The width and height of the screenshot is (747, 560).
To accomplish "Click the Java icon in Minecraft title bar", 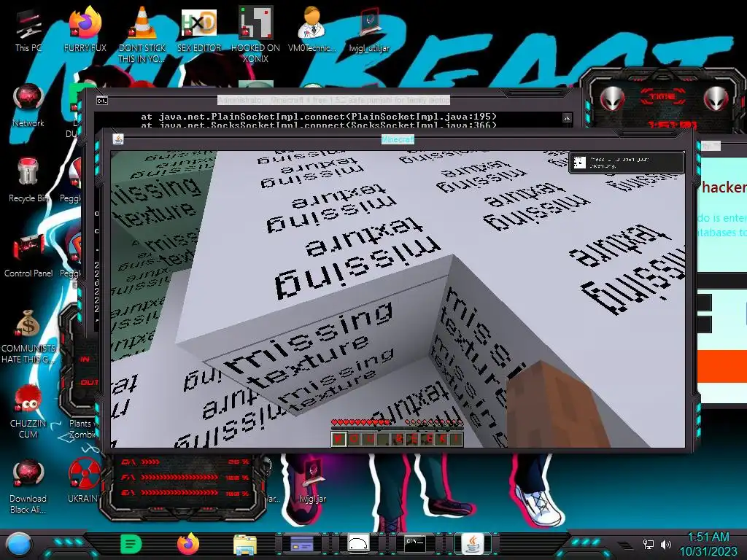I will (118, 139).
